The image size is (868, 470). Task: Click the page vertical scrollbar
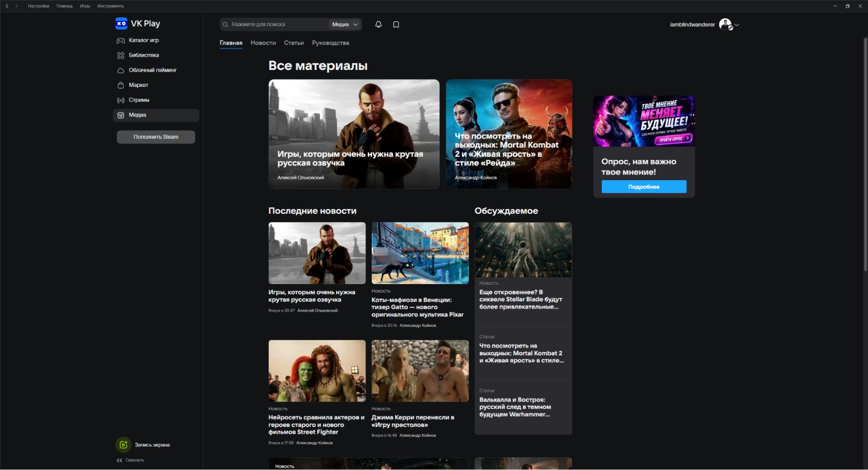pyautogui.click(x=865, y=154)
